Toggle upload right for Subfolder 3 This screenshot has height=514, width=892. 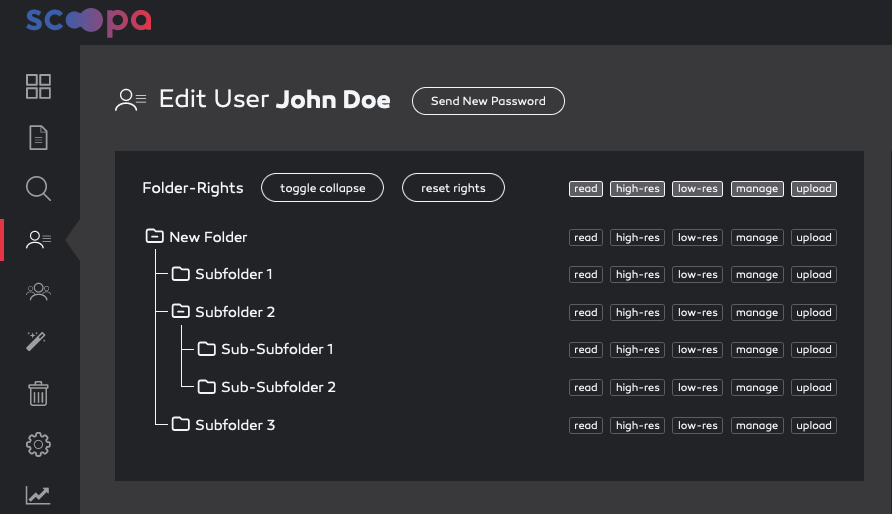click(x=813, y=426)
